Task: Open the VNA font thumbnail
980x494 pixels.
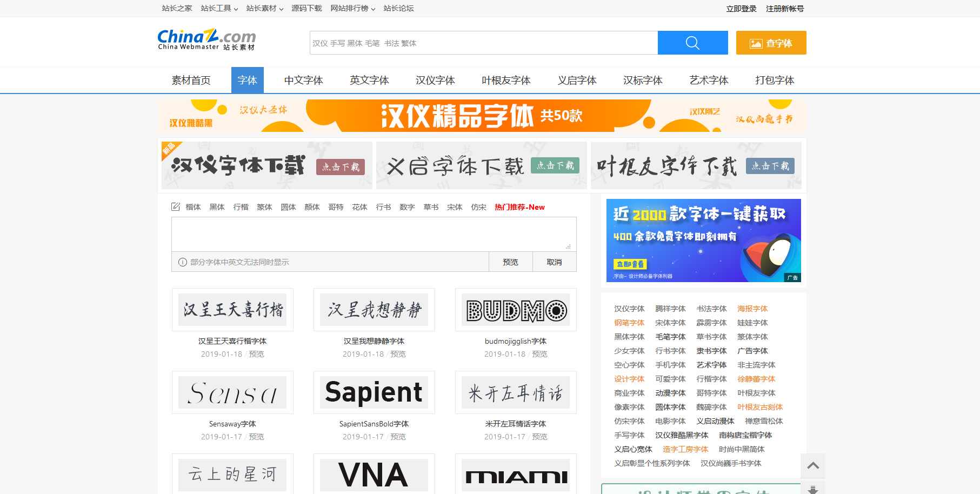Action: [374, 474]
